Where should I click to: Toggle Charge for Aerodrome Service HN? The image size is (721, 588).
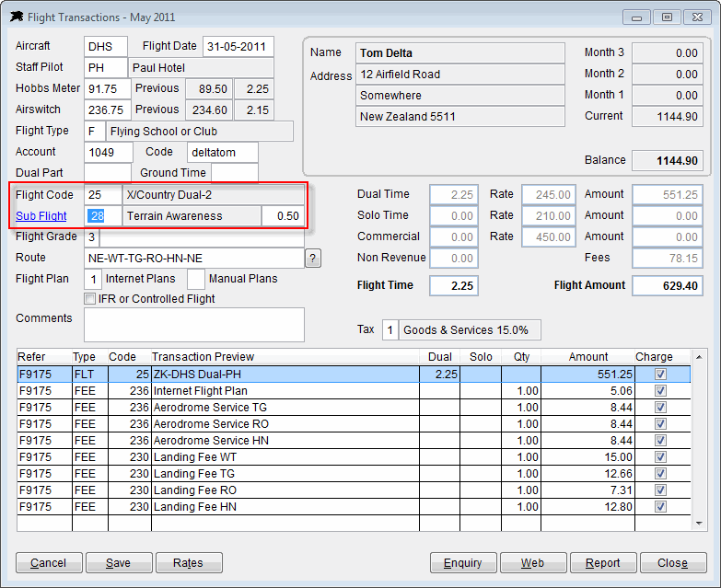pyautogui.click(x=660, y=441)
